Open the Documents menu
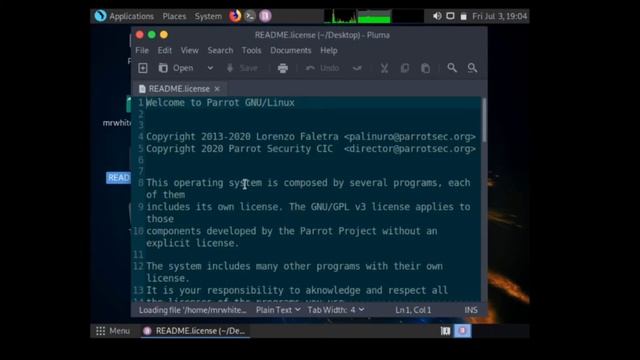The height and width of the screenshot is (360, 640). coord(291,51)
